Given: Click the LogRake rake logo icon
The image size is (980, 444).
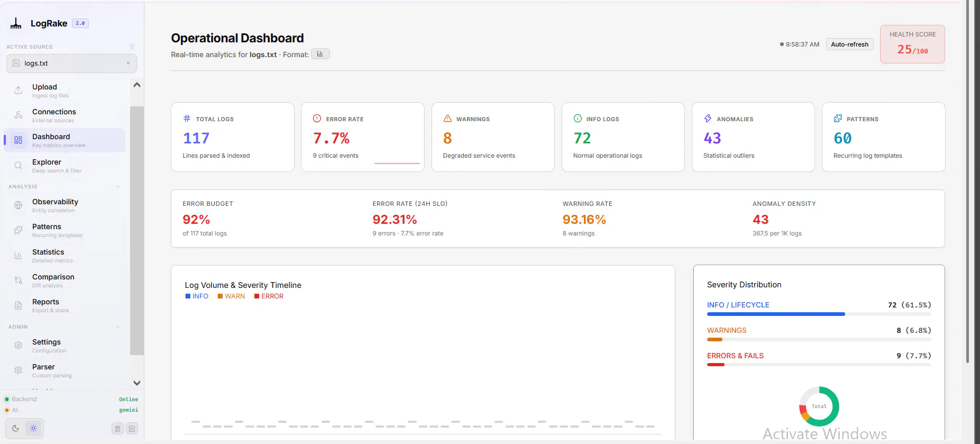Looking at the screenshot, I should (x=16, y=23).
